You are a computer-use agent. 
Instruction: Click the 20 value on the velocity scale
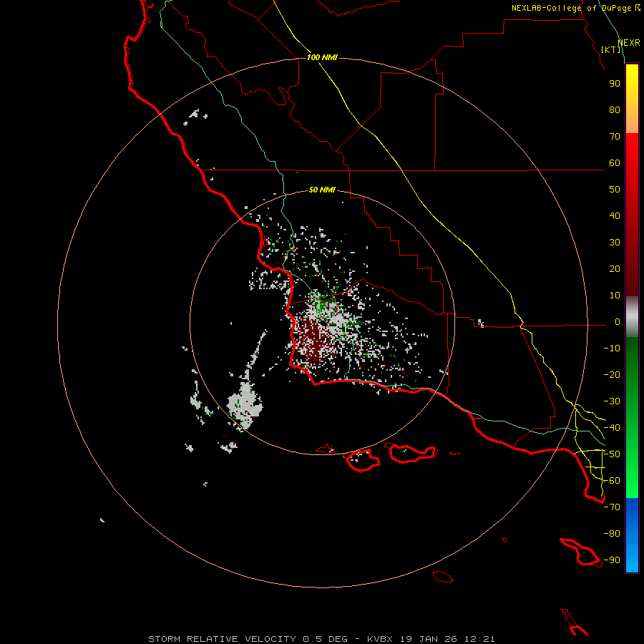(x=615, y=269)
